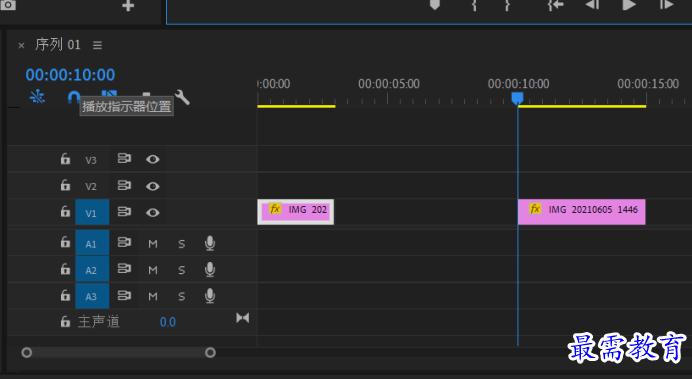
Task: Click right handle of zoom scrollbar
Action: coord(210,353)
